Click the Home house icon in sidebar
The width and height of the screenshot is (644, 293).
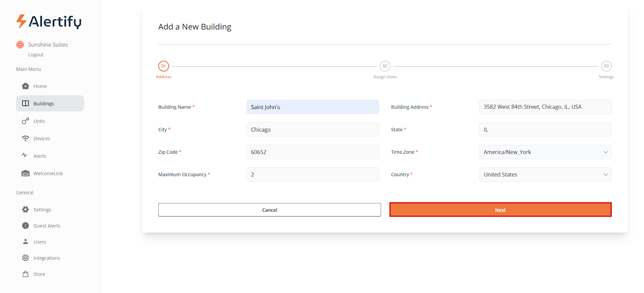coord(25,86)
